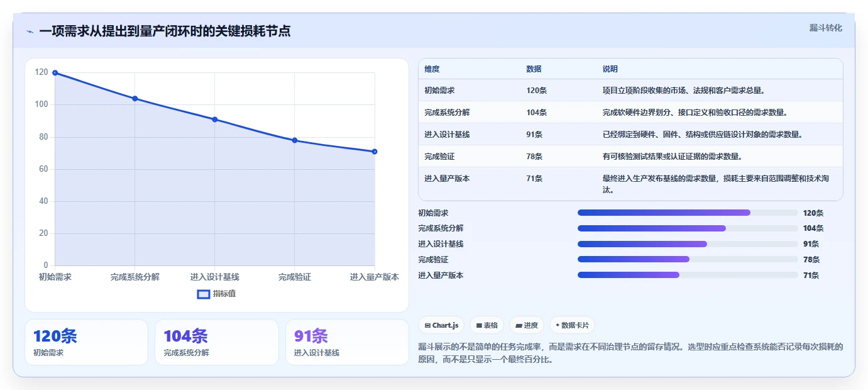Click the 120条 初始需求 stat card
868x390 pixels.
click(86, 342)
